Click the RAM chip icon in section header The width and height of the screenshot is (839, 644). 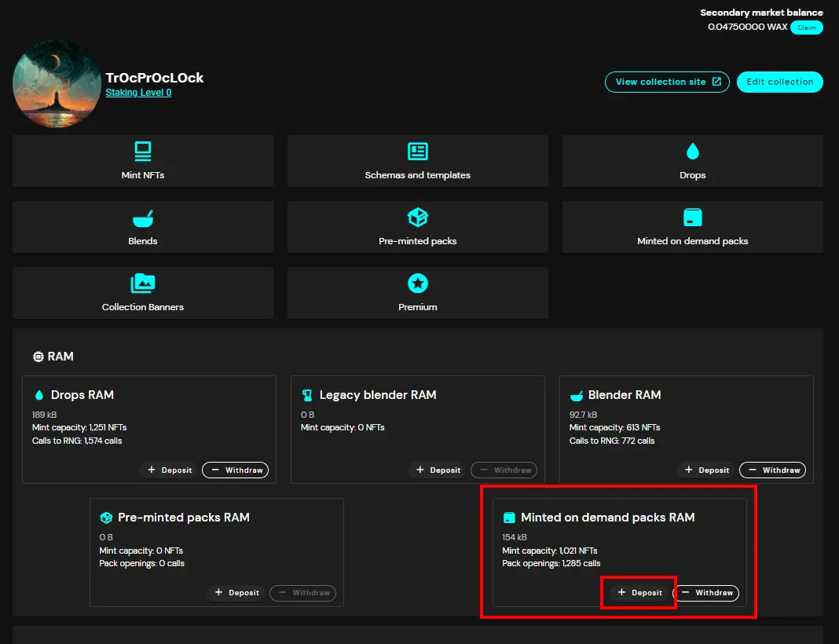coord(38,357)
